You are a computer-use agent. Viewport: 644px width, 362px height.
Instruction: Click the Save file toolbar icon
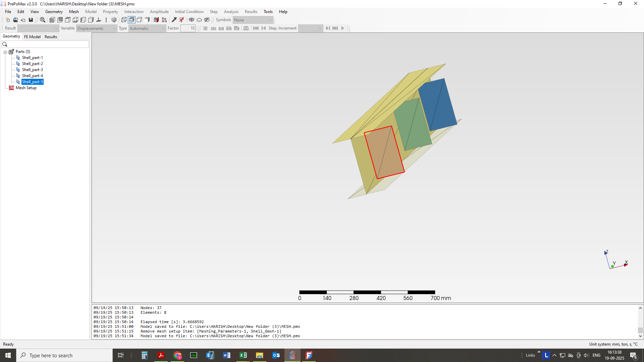tap(31, 20)
